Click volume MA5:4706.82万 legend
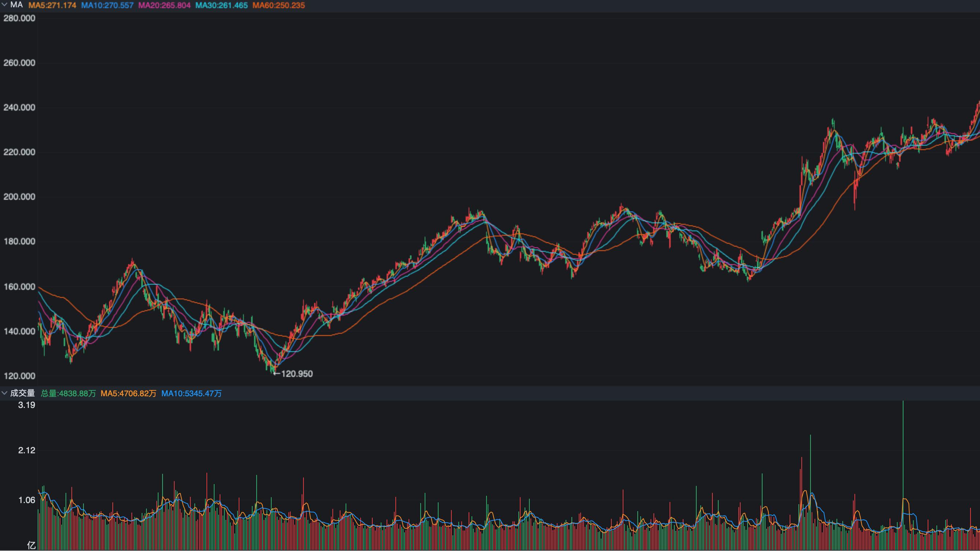Viewport: 980px width, 551px height. [128, 394]
